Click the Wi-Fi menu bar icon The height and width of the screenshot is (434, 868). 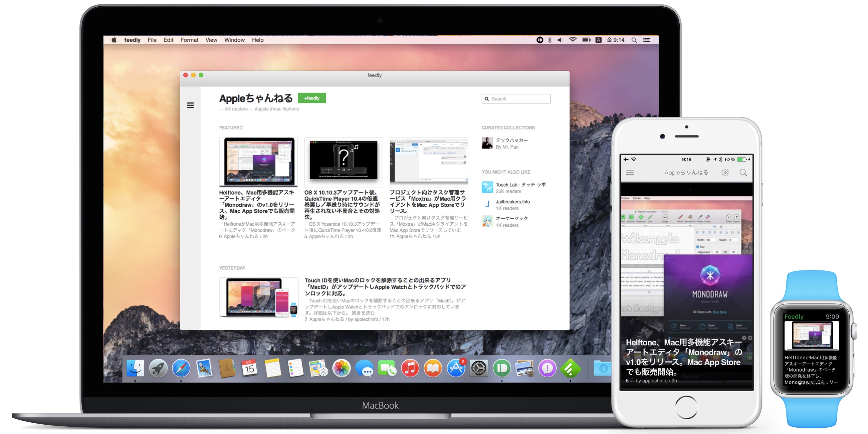[573, 40]
